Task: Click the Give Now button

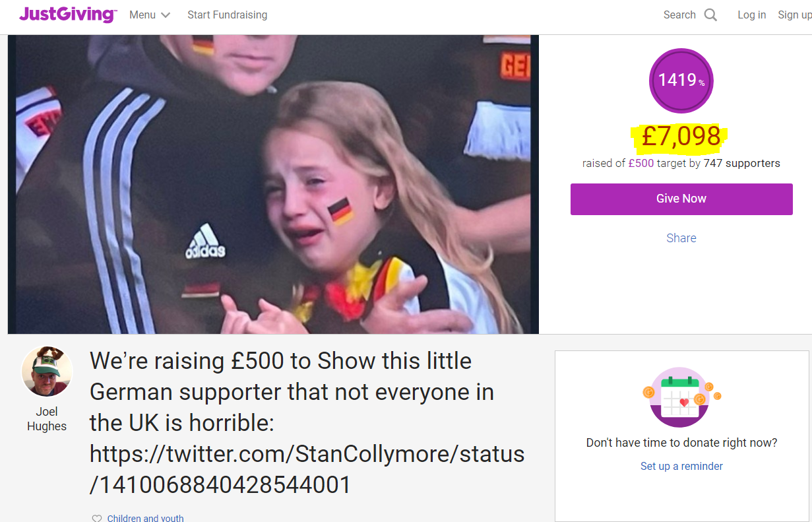Action: 681,199
